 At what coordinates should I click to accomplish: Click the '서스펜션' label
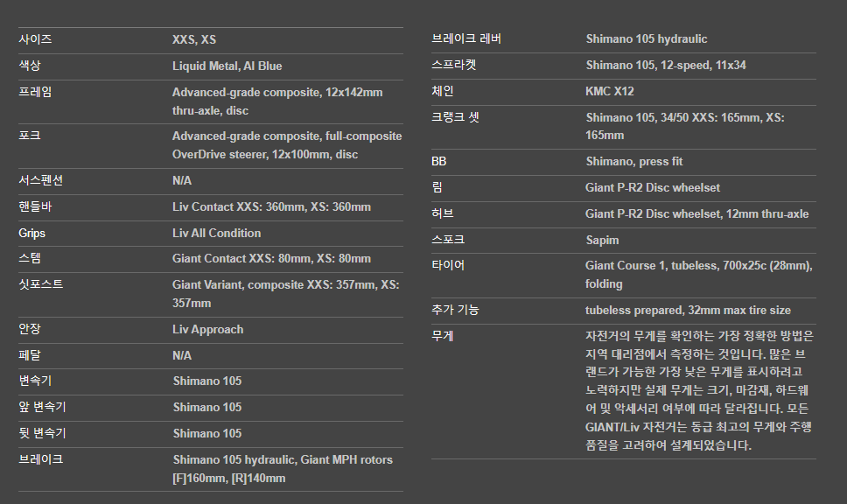pyautogui.click(x=40, y=180)
